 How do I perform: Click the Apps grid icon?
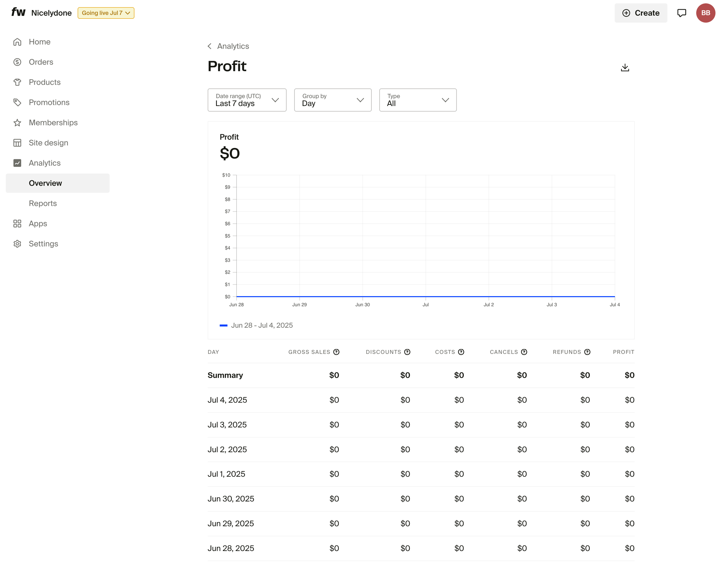pos(17,224)
